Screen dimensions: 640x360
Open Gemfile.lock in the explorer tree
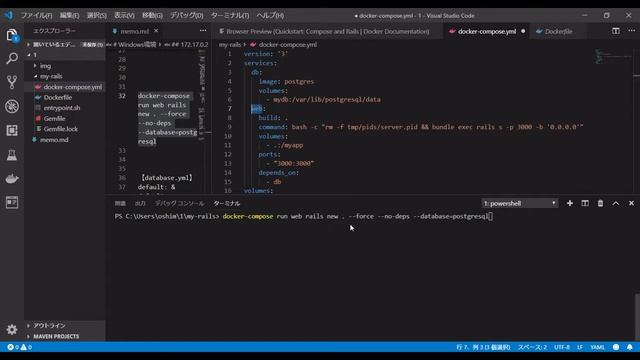click(64, 129)
